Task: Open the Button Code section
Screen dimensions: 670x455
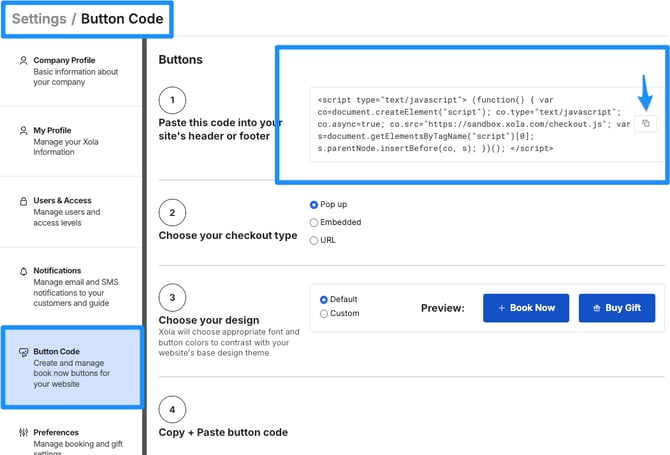Action: coord(72,367)
